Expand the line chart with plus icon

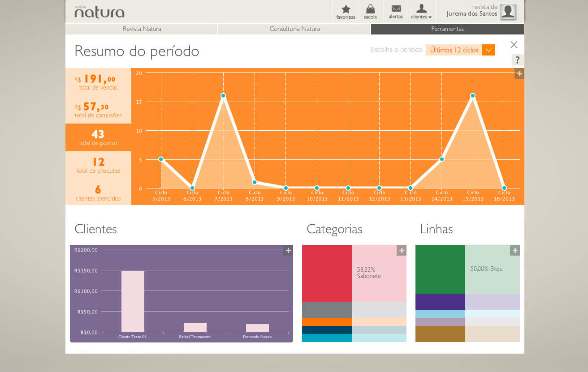519,74
